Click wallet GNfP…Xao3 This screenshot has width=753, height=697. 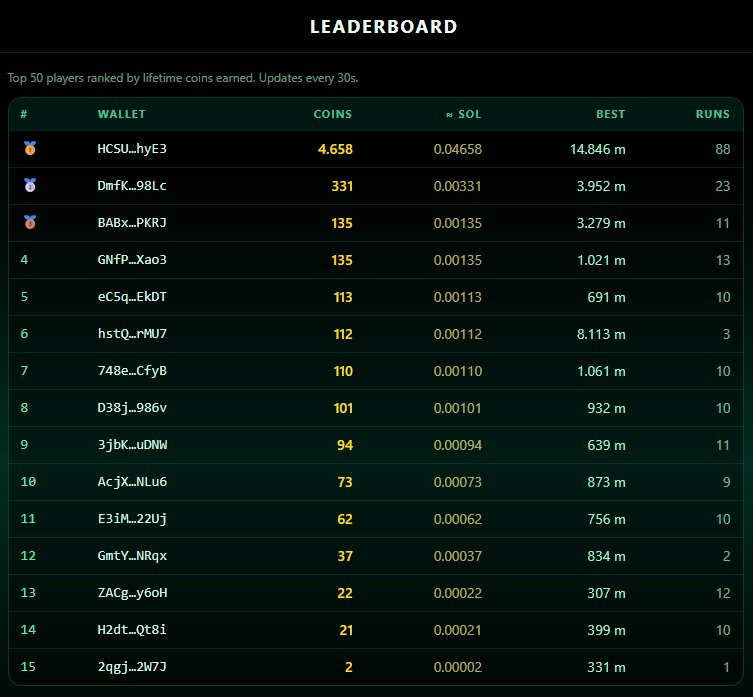pos(132,260)
